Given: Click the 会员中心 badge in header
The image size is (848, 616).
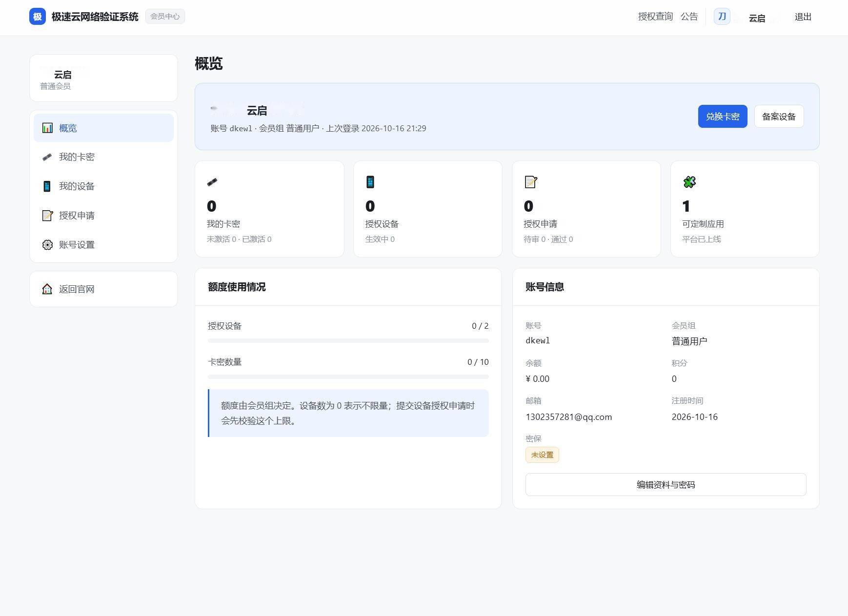Looking at the screenshot, I should tap(165, 17).
